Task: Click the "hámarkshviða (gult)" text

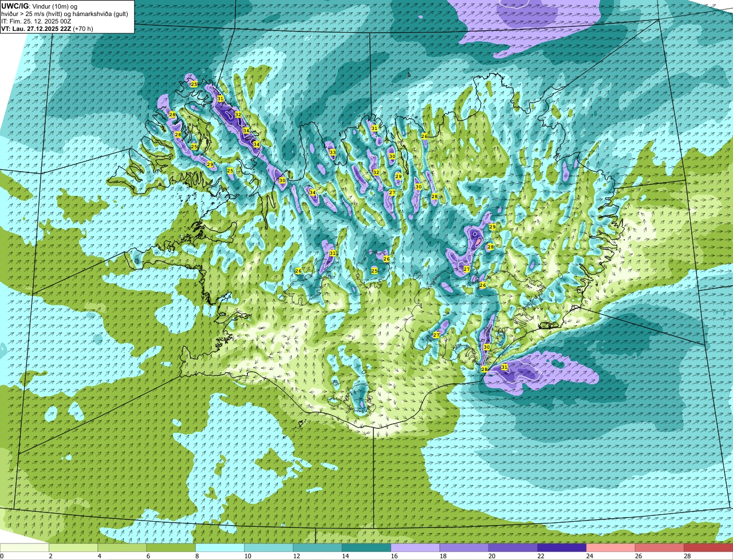Action: [x=101, y=14]
